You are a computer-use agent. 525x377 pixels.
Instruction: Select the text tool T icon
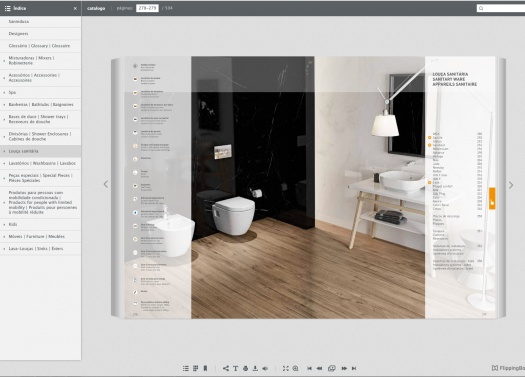[235, 368]
